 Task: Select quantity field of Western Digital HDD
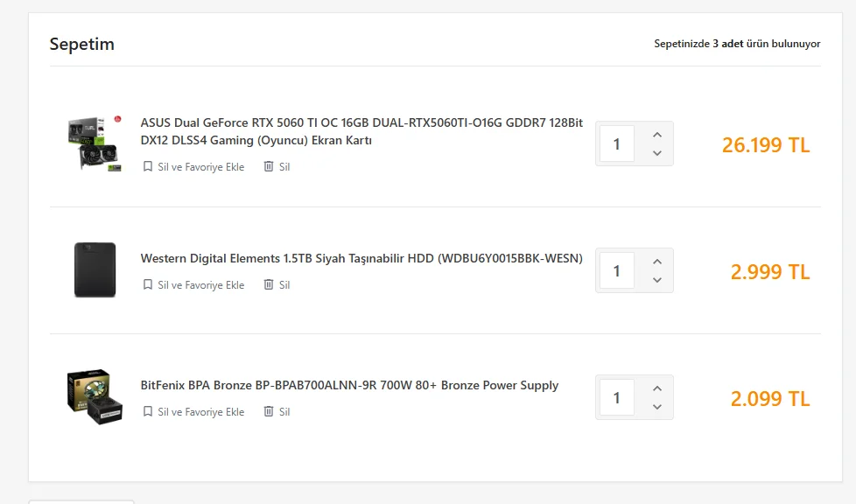click(x=617, y=270)
